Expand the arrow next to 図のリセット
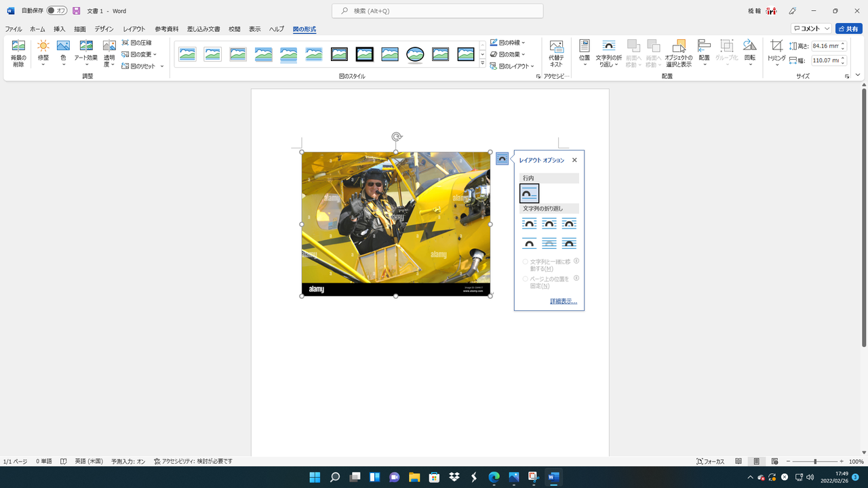 [162, 66]
